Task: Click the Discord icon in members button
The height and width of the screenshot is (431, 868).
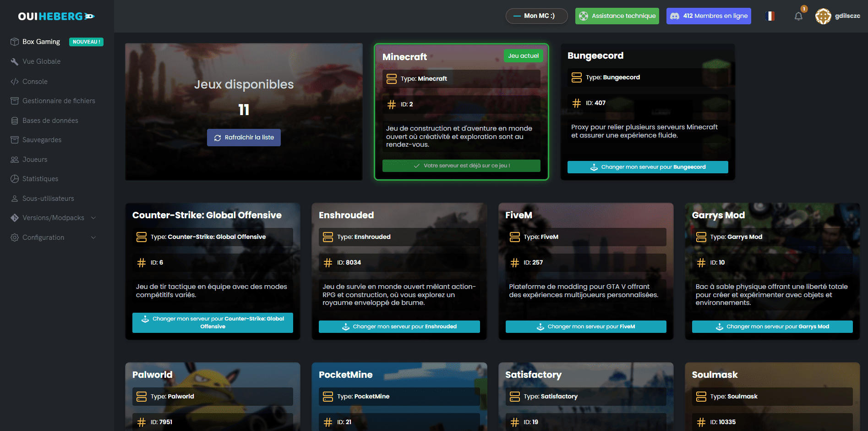Action: 675,16
